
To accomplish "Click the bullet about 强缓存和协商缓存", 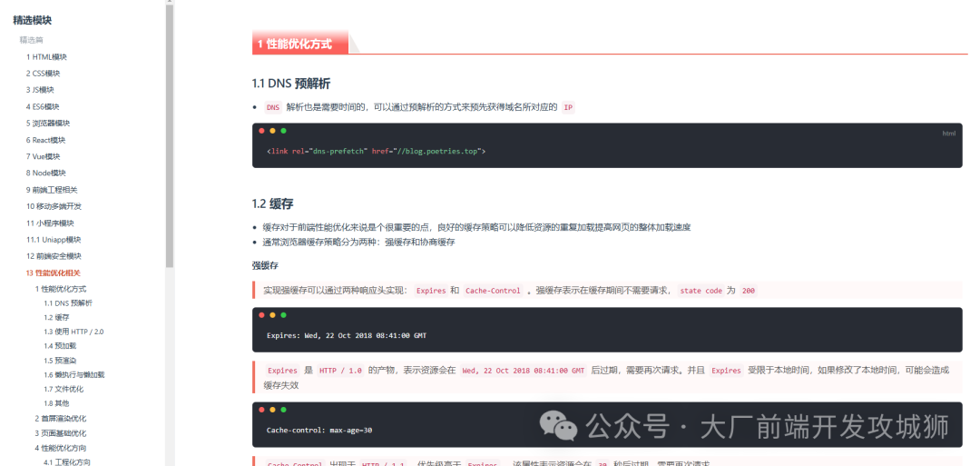I will pyautogui.click(x=358, y=242).
